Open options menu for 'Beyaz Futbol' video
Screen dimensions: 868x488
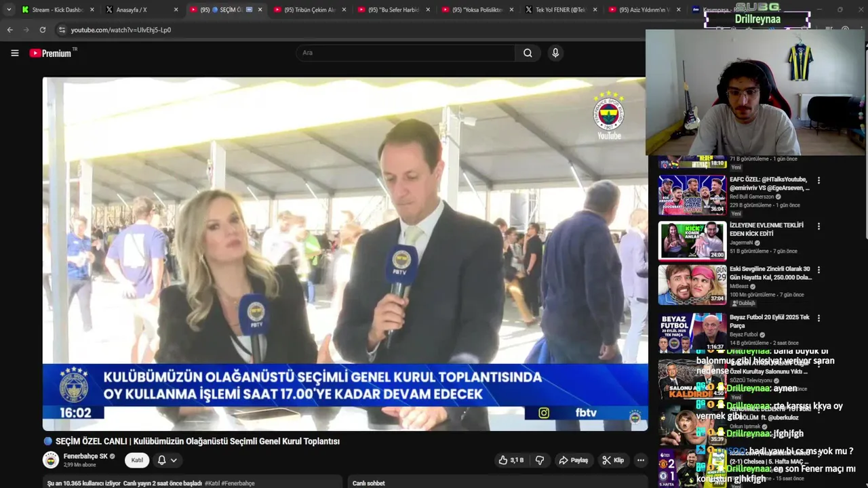[x=818, y=318]
